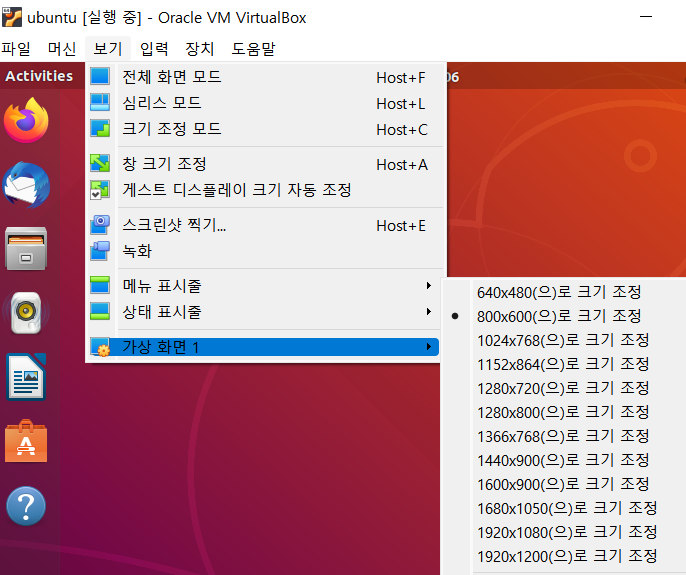Select 1600x900 resolution option
Screen dimensions: 686x575
(563, 484)
